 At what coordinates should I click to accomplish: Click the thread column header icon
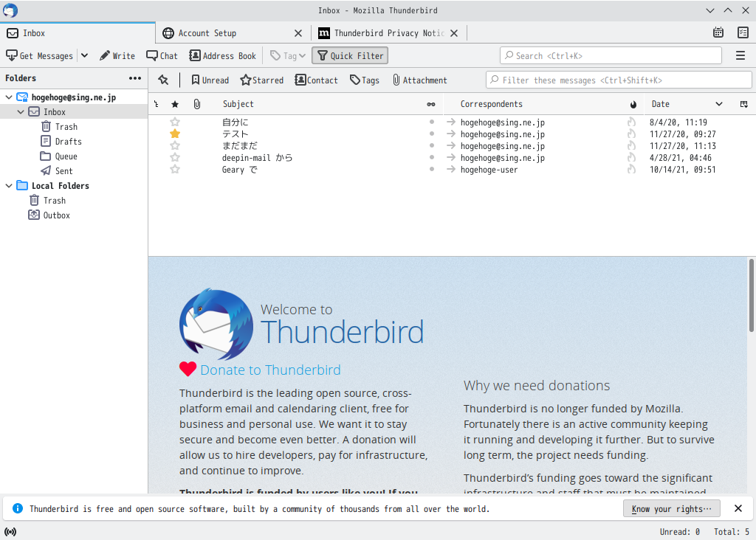tap(157, 104)
